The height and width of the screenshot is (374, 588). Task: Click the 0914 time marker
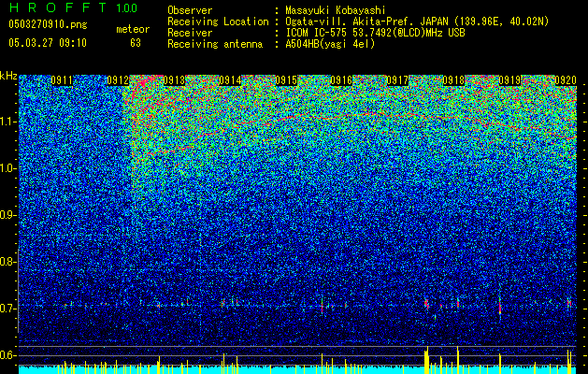(230, 80)
